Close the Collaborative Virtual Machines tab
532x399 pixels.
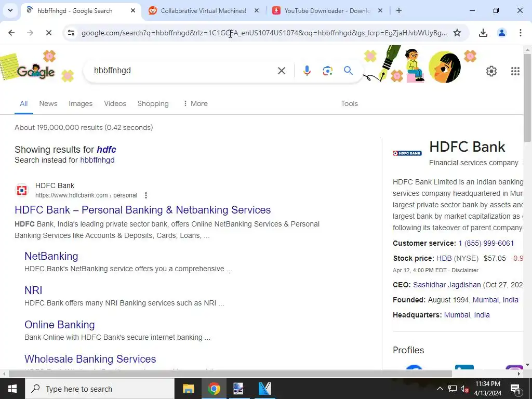pos(257,10)
